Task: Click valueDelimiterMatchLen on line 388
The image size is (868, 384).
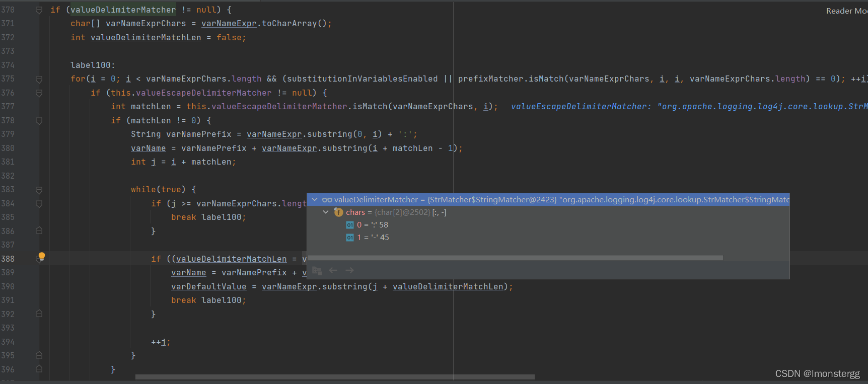Action: point(232,259)
